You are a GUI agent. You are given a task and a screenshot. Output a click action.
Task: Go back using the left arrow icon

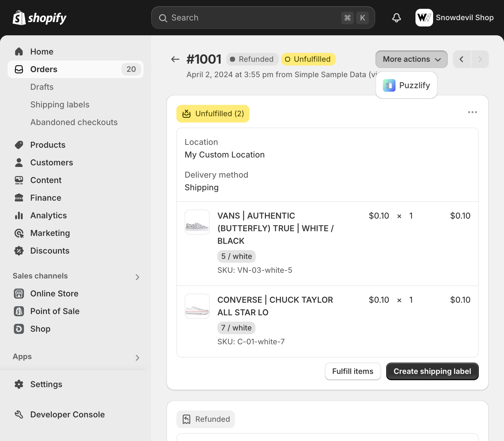(x=175, y=59)
